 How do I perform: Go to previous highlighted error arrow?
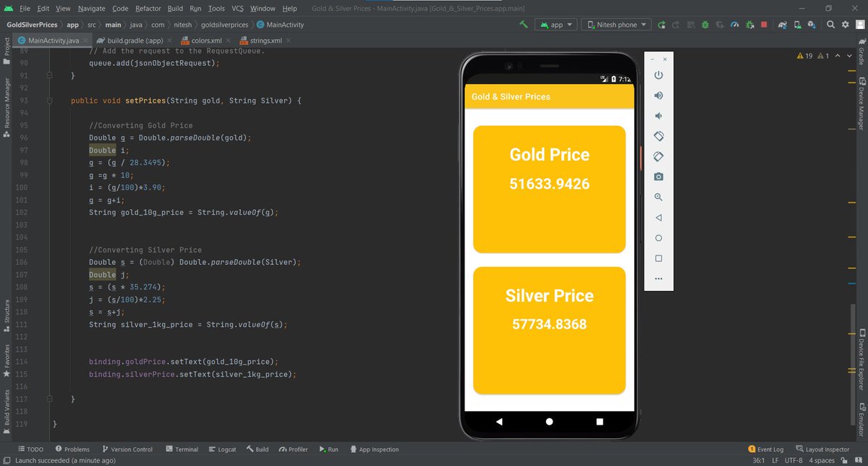(x=838, y=55)
